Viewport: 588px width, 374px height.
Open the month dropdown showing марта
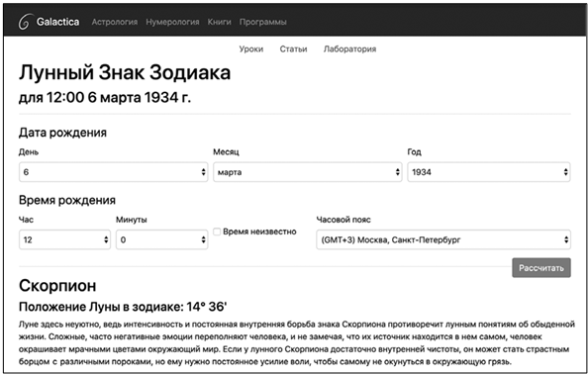(x=308, y=172)
